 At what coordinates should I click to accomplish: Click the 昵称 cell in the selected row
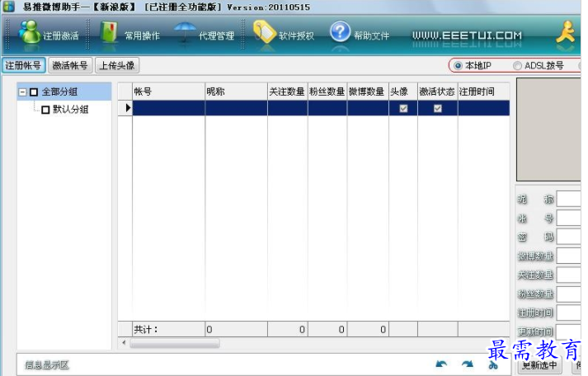click(236, 108)
